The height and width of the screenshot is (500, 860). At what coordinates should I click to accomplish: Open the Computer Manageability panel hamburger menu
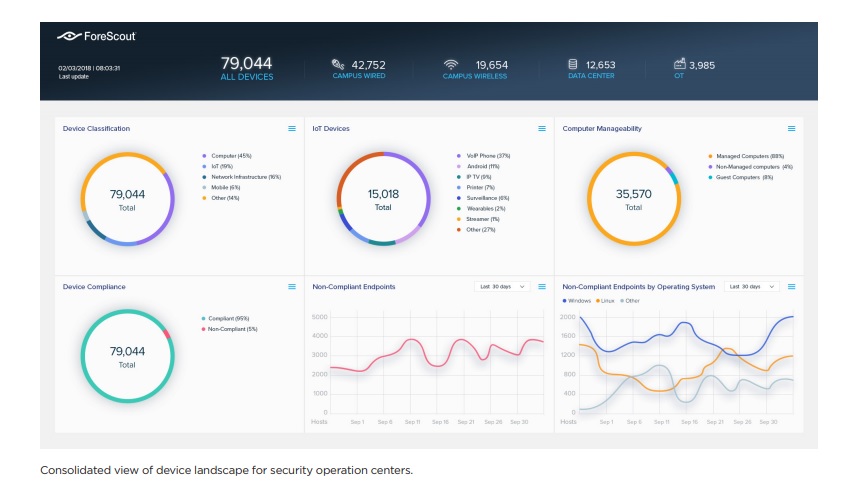[x=791, y=129]
